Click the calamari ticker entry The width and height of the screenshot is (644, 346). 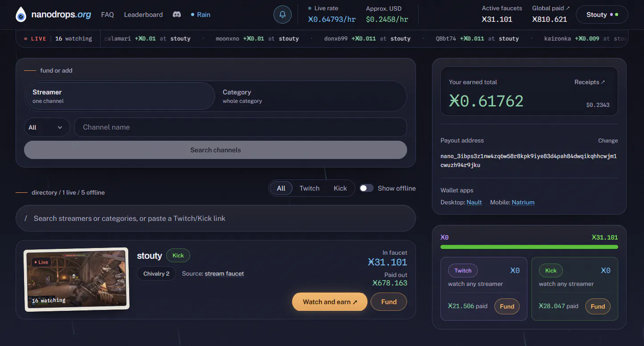coord(147,39)
